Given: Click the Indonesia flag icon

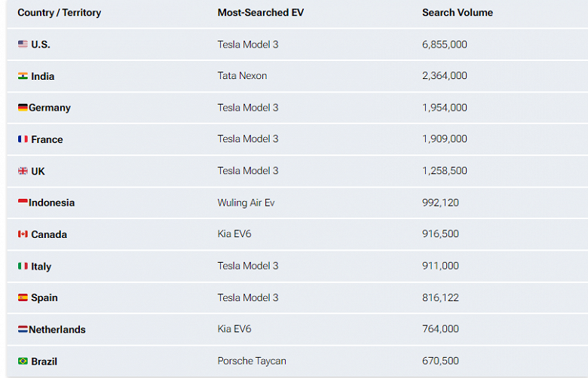Looking at the screenshot, I should click(23, 203).
